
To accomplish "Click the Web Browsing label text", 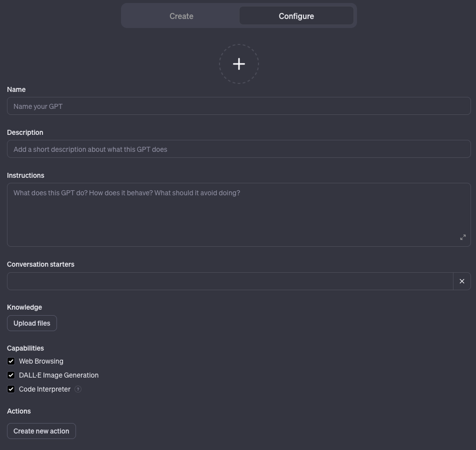I will (x=41, y=361).
